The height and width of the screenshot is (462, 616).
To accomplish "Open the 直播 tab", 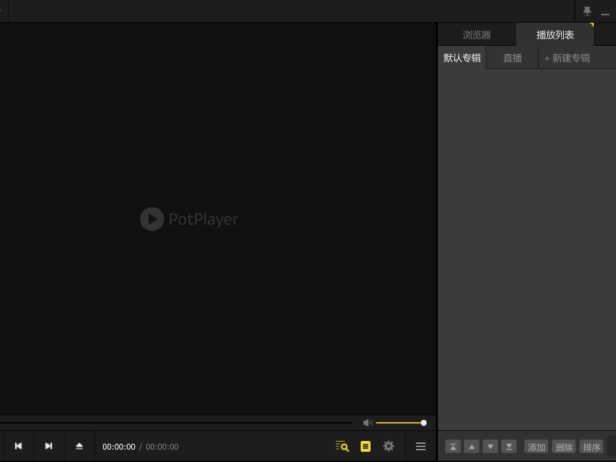I will click(x=512, y=58).
